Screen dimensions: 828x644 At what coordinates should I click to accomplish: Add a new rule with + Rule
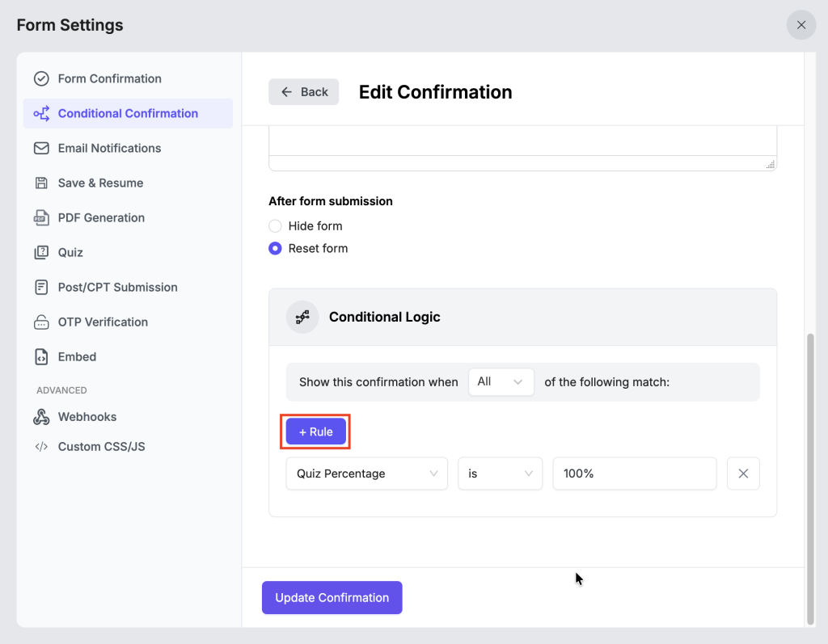[x=316, y=431]
